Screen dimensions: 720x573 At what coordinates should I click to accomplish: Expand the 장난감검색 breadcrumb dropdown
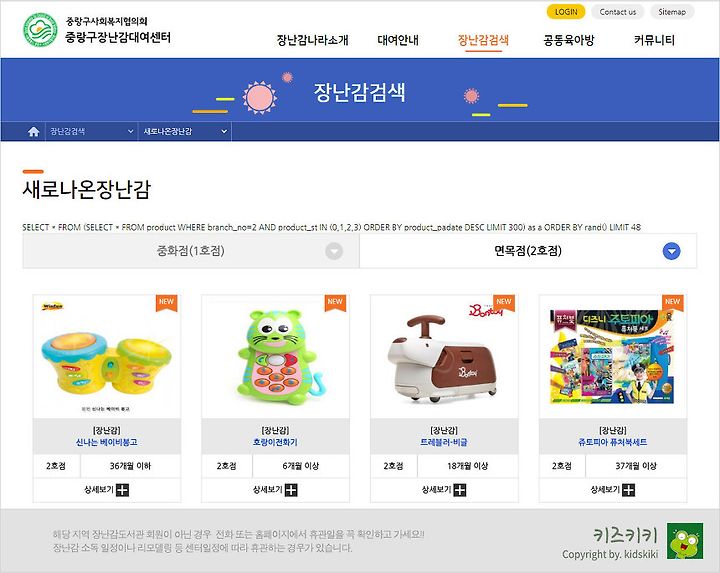92,131
